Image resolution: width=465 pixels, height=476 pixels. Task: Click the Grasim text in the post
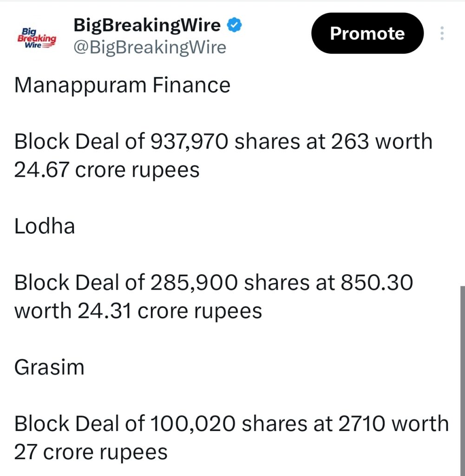pos(49,367)
